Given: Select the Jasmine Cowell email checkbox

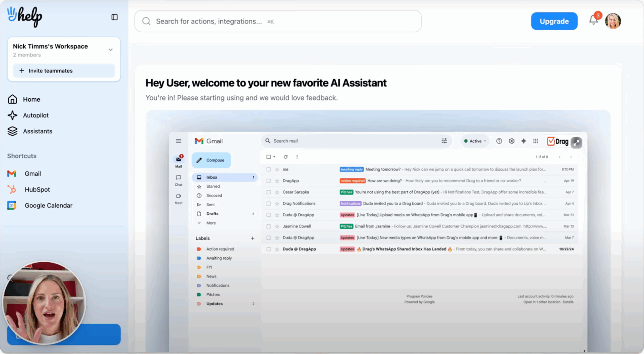Looking at the screenshot, I should tap(269, 226).
